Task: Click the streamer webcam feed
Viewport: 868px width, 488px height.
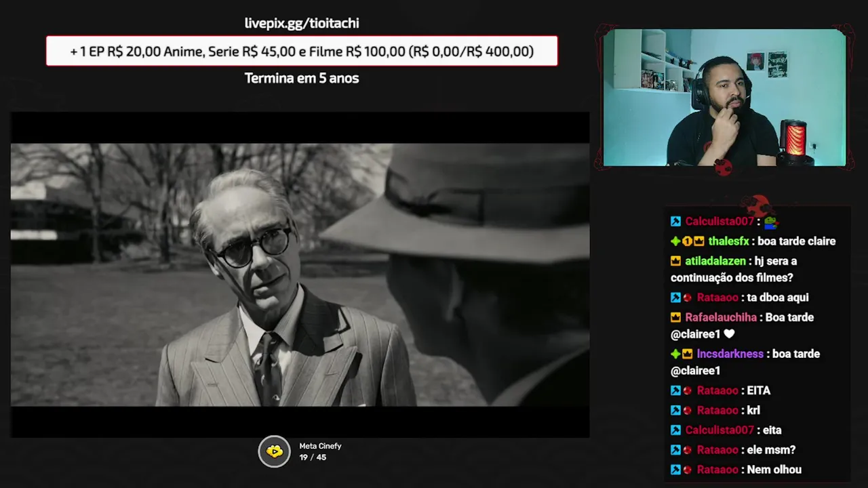Action: [x=724, y=98]
